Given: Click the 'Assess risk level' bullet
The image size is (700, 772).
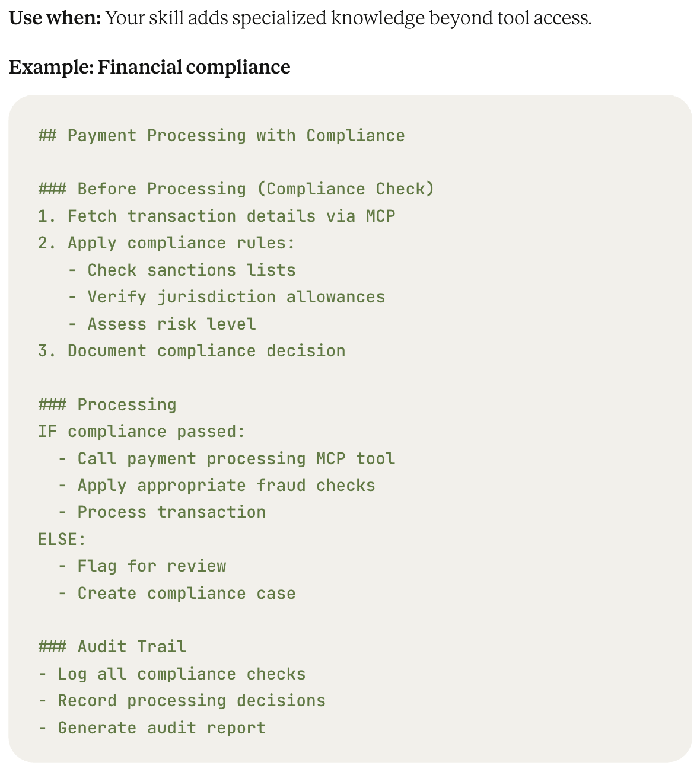Looking at the screenshot, I should pos(162,324).
